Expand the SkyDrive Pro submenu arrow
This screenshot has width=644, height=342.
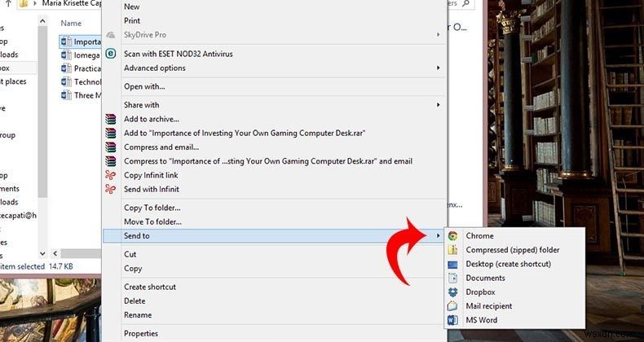click(439, 35)
